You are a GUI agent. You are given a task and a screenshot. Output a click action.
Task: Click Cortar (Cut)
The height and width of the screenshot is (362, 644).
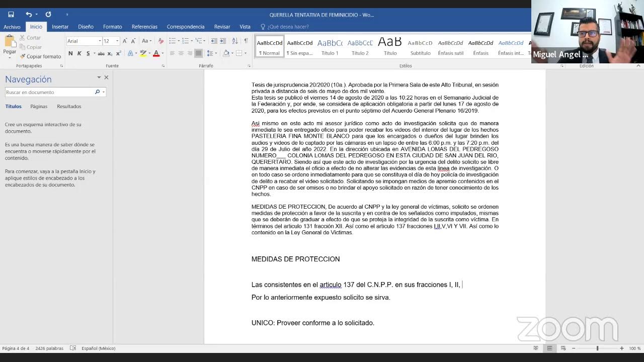(x=30, y=38)
